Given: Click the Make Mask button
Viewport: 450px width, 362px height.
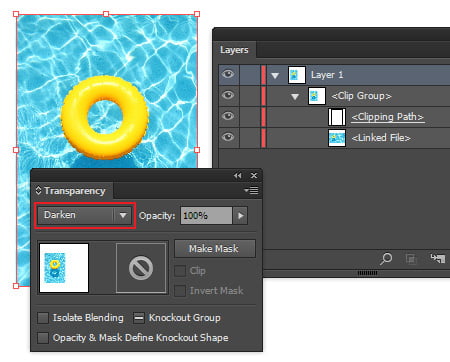Looking at the screenshot, I should point(215,249).
